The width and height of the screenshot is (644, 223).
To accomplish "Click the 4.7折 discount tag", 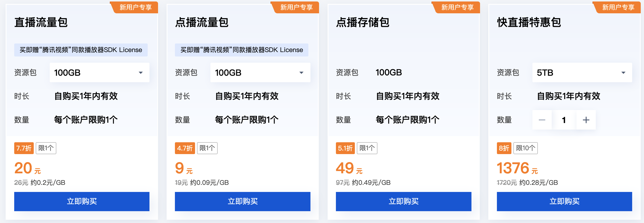I will tap(185, 148).
